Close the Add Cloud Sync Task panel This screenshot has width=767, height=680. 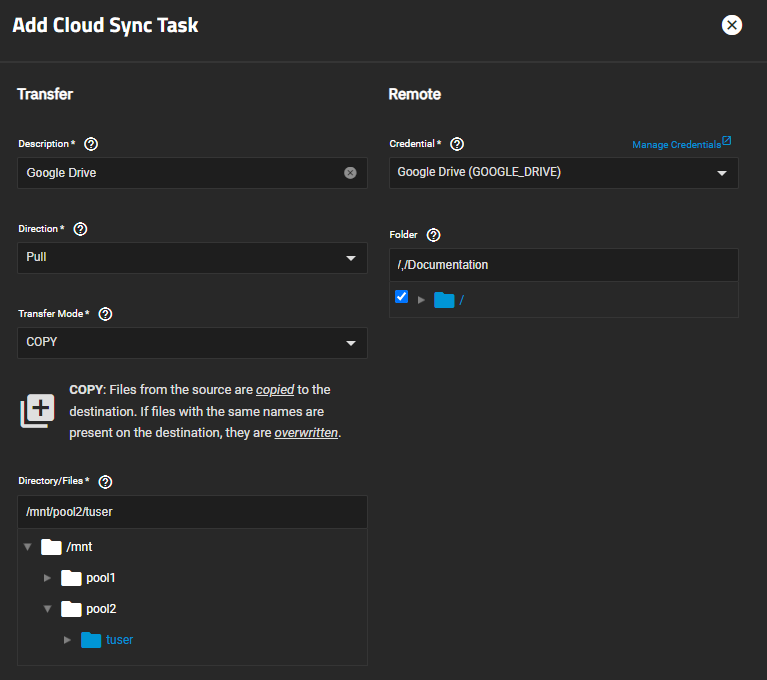(732, 25)
